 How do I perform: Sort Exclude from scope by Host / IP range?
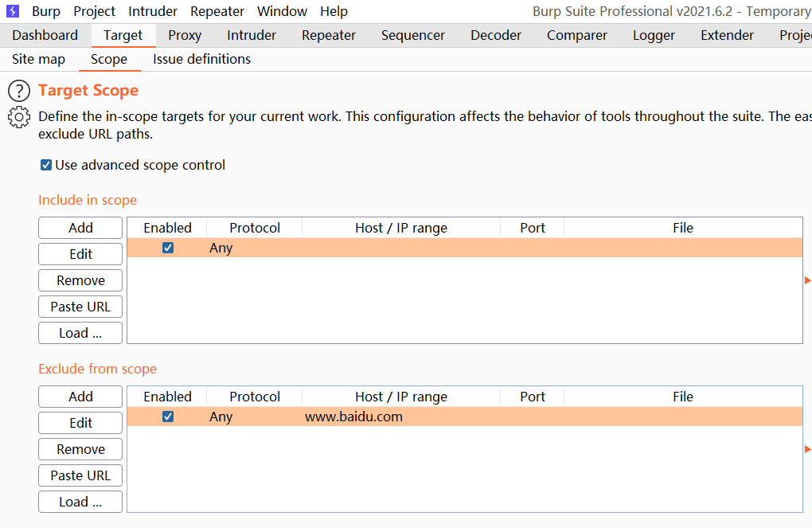[x=401, y=397]
